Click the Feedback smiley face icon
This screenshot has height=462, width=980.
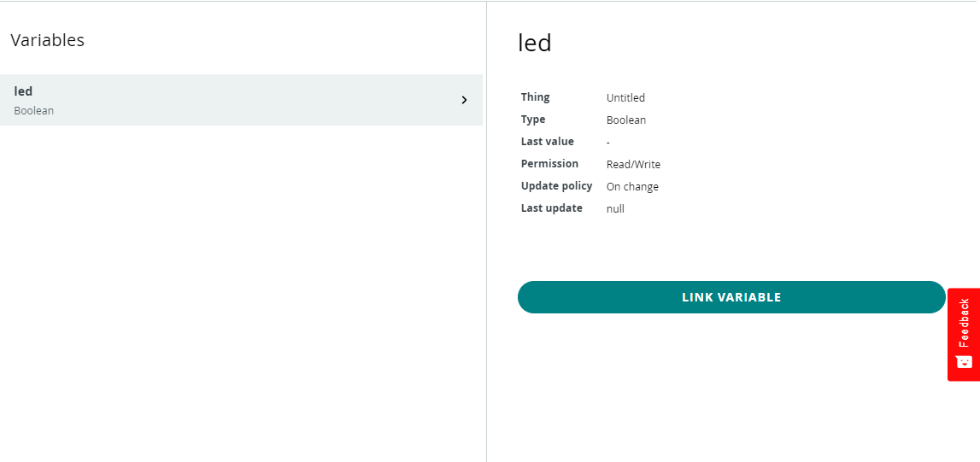(964, 361)
